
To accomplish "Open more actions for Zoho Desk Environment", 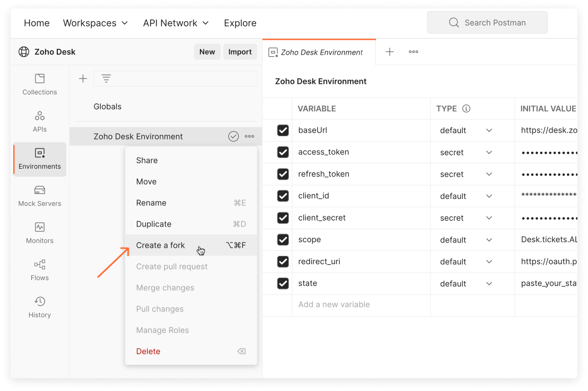I will click(249, 136).
